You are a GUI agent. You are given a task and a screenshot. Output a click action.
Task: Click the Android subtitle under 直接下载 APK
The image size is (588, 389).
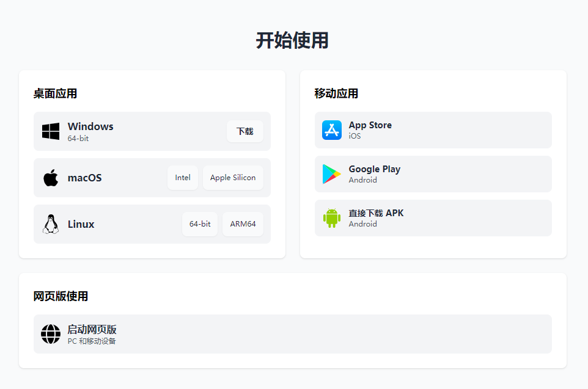tap(363, 224)
